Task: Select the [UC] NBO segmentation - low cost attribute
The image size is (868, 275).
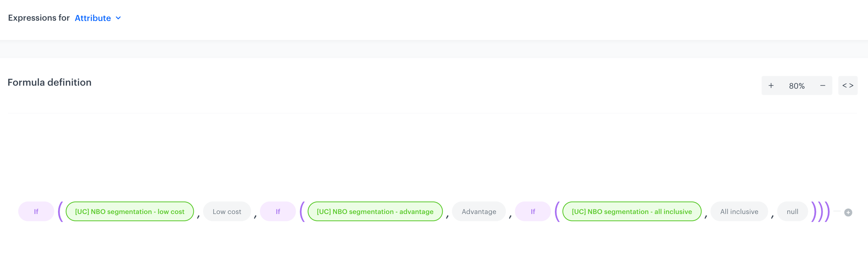Action: pos(129,211)
